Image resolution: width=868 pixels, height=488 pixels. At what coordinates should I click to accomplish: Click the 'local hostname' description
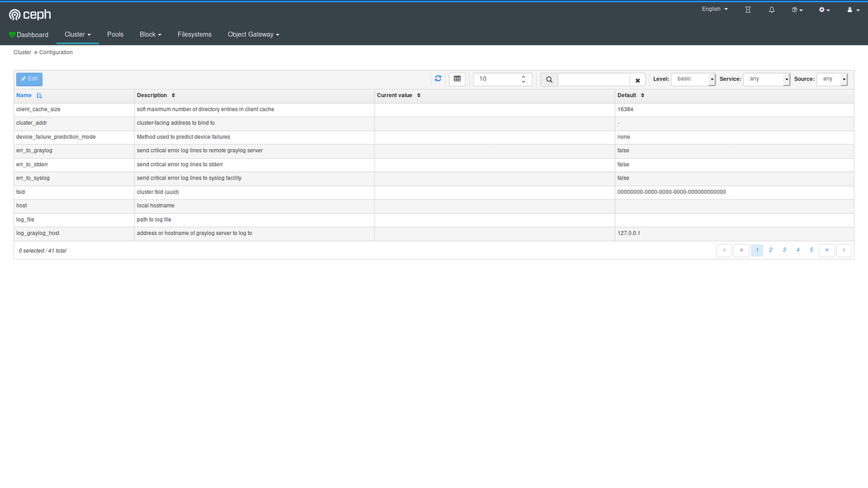[155, 205]
